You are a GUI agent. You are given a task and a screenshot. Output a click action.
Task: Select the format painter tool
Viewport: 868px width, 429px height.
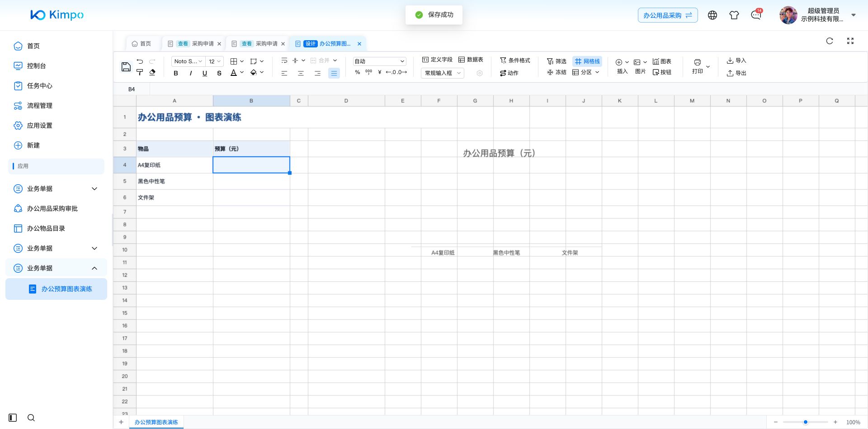click(x=140, y=72)
